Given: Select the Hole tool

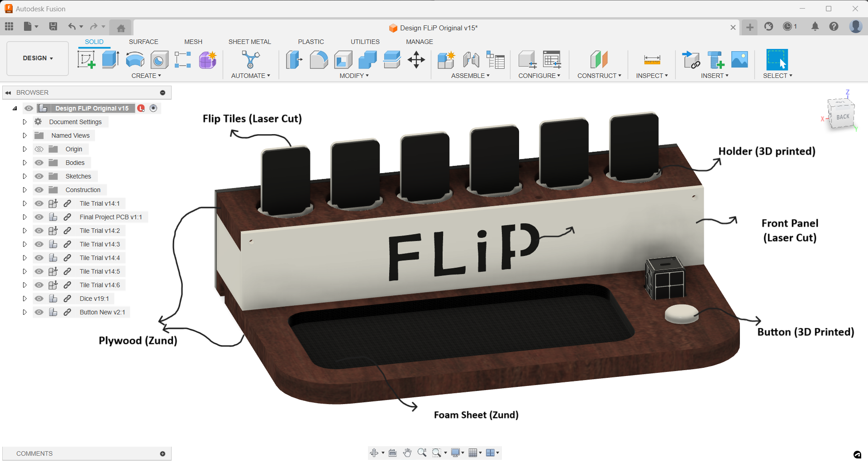Looking at the screenshot, I should click(159, 60).
